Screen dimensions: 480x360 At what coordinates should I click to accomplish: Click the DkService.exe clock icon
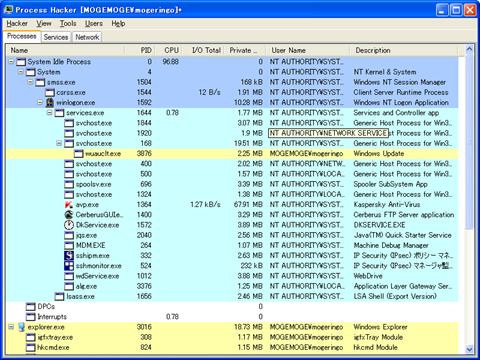point(69,225)
